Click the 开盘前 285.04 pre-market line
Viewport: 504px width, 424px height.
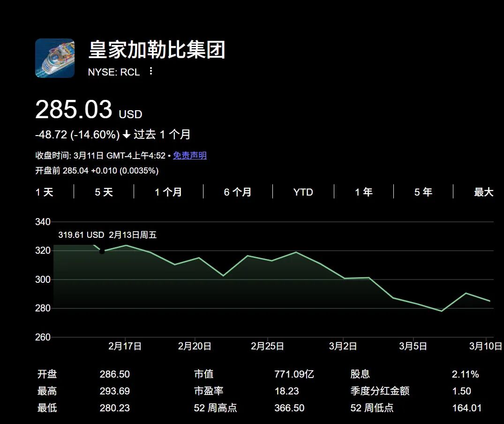tap(97, 171)
